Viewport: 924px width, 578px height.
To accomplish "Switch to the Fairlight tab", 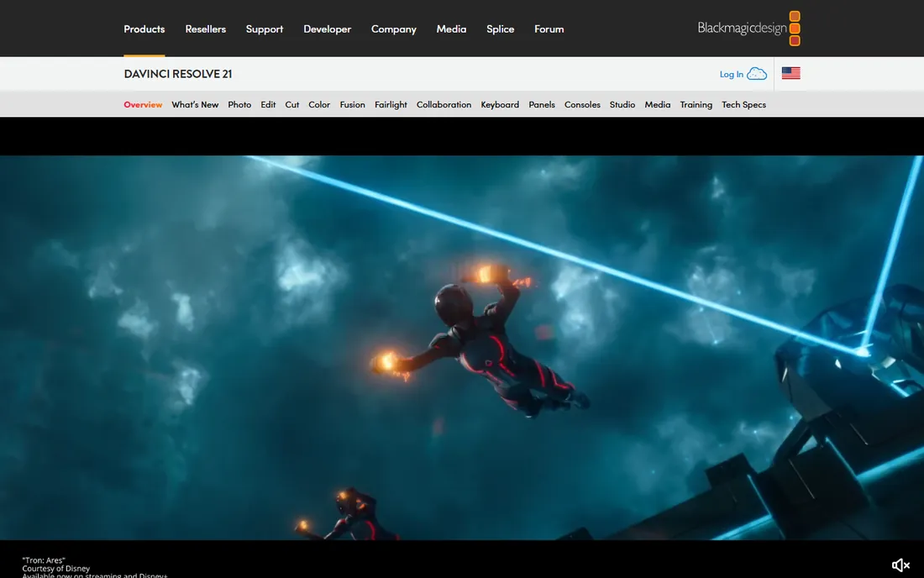I will [391, 104].
